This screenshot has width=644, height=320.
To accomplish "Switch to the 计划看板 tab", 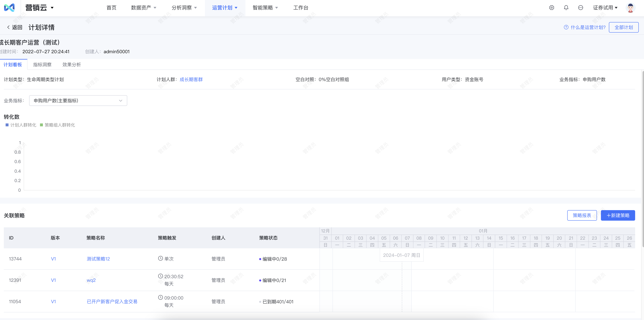I will (12, 65).
